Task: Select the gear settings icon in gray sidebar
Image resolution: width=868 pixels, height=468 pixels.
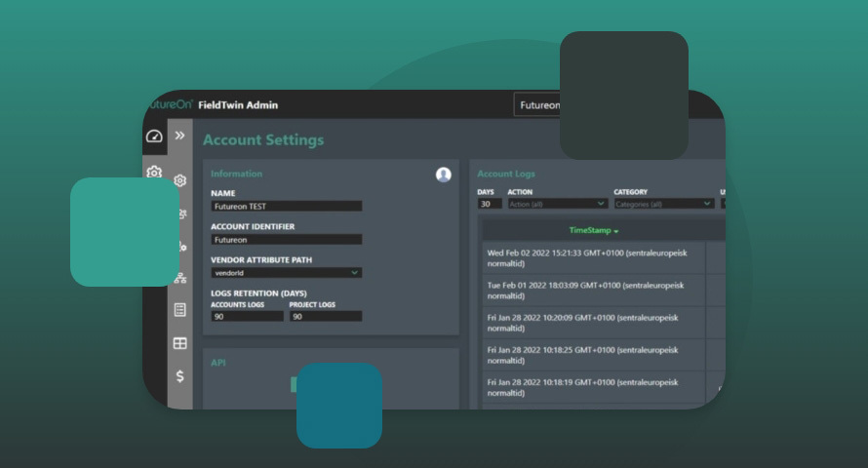Action: [x=179, y=180]
